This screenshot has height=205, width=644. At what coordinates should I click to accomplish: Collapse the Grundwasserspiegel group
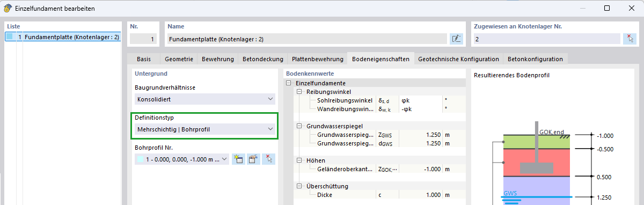(x=299, y=126)
